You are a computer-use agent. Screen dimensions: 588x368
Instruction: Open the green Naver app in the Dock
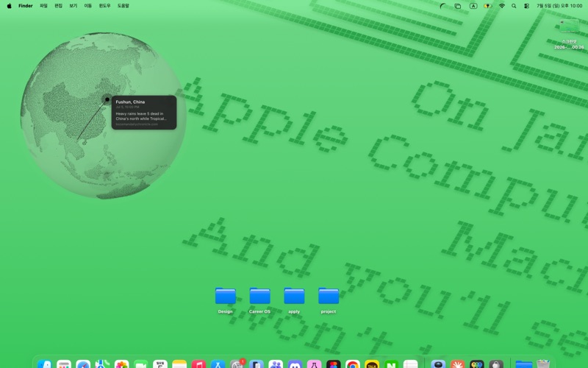pyautogui.click(x=391, y=364)
